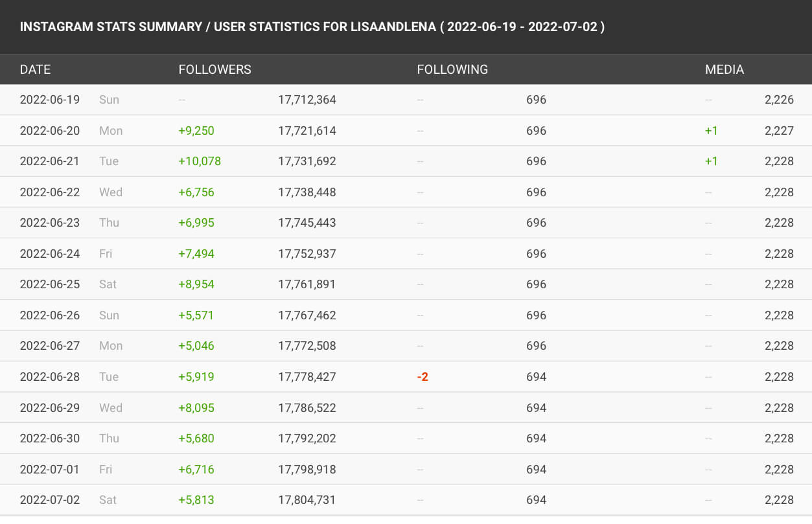Image resolution: width=812 pixels, height=524 pixels.
Task: Click the MEDIA column header
Action: (725, 69)
